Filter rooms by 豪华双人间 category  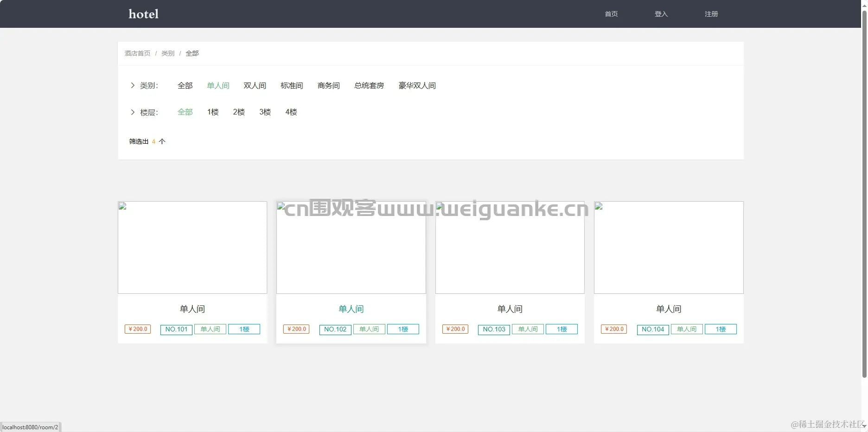point(417,85)
